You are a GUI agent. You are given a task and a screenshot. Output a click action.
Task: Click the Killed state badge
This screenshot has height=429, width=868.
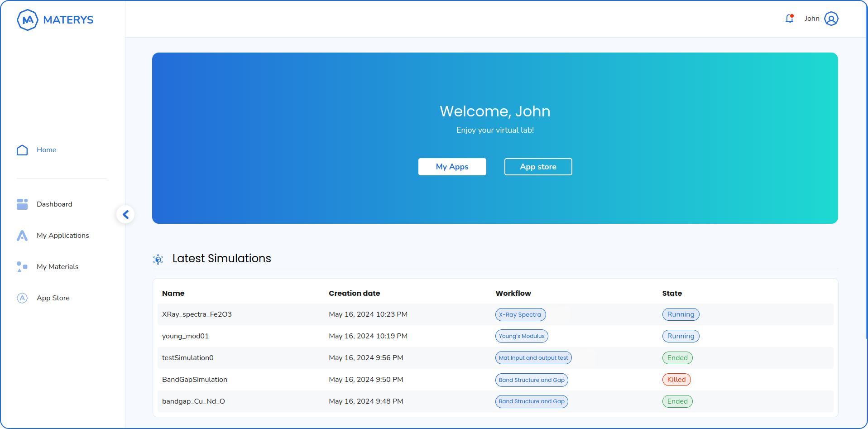point(676,380)
